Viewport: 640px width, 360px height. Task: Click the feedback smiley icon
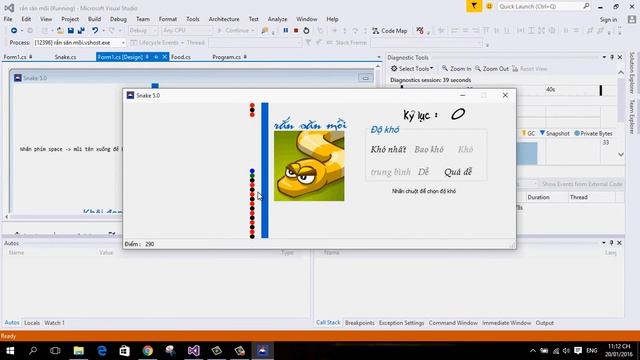point(489,6)
